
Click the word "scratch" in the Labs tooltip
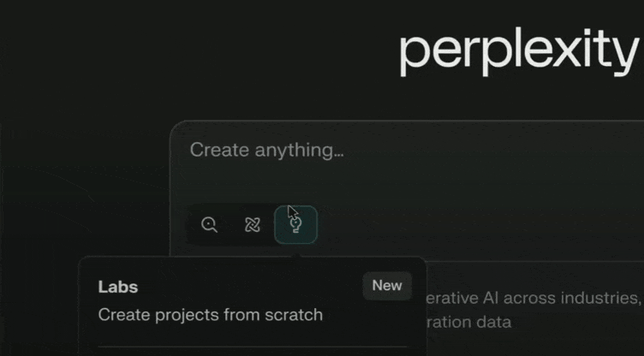[x=296, y=315]
